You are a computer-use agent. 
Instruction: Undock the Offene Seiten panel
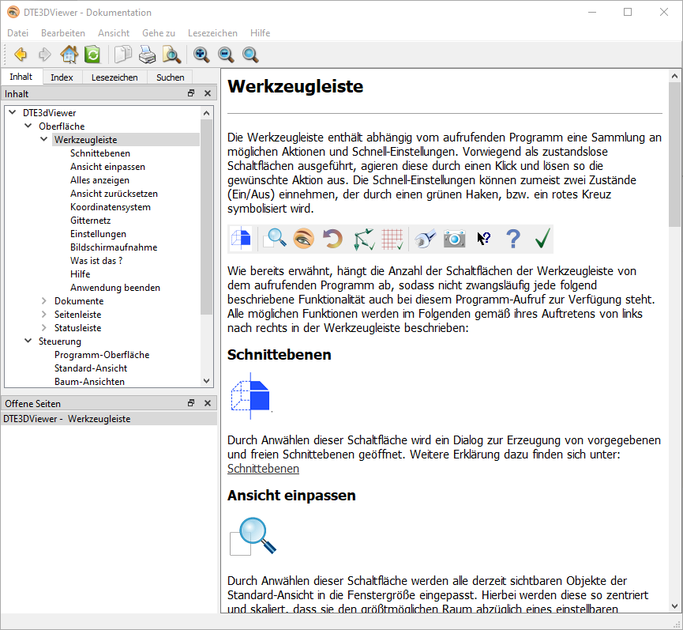click(191, 403)
